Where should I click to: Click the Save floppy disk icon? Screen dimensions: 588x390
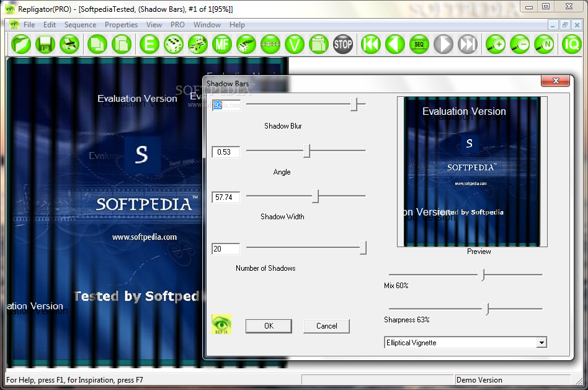coord(45,44)
